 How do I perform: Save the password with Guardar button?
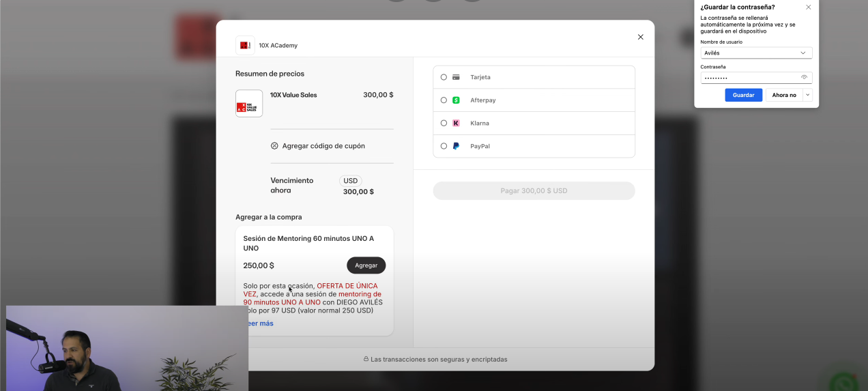coord(743,95)
